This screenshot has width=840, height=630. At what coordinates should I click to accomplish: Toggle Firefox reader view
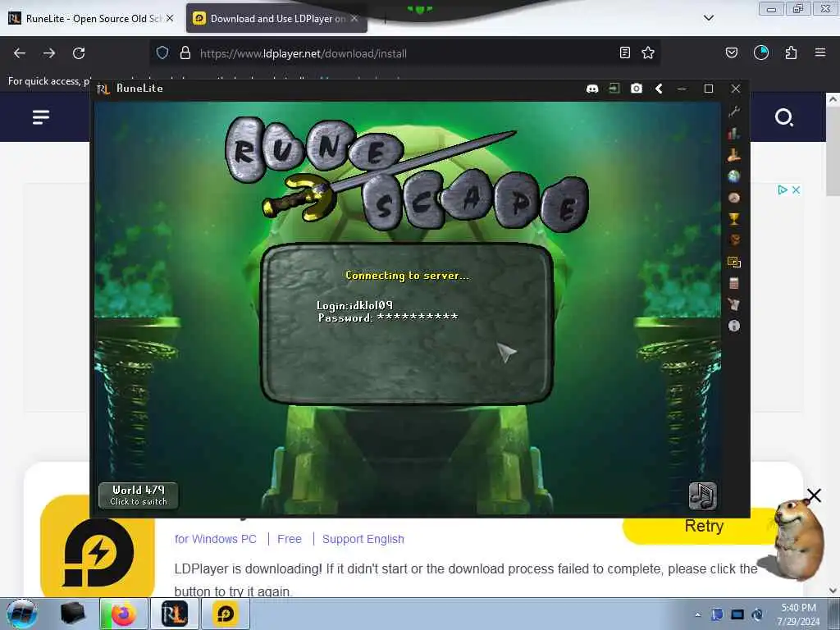(624, 52)
